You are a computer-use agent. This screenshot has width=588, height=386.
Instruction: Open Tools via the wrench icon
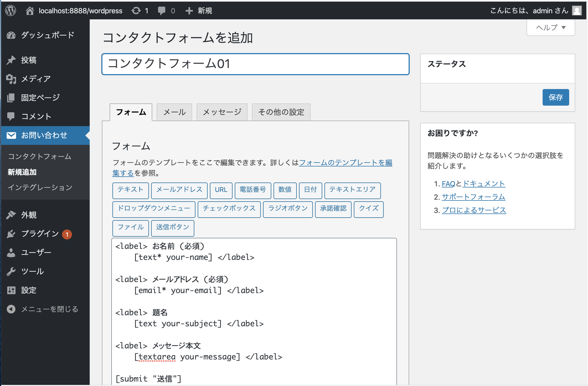(x=11, y=271)
